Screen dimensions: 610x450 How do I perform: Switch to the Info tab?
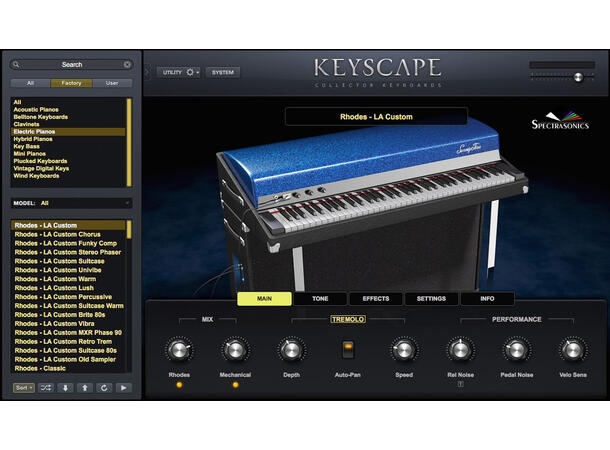click(487, 299)
